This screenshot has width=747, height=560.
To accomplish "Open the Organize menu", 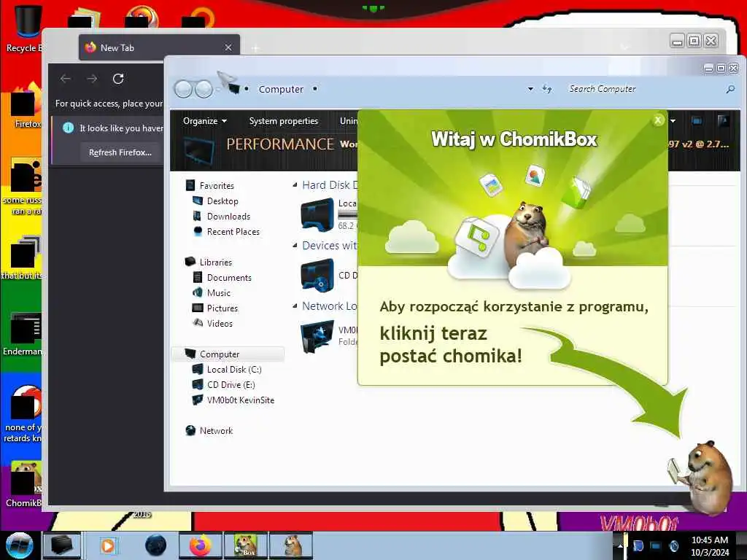I will pyautogui.click(x=205, y=121).
